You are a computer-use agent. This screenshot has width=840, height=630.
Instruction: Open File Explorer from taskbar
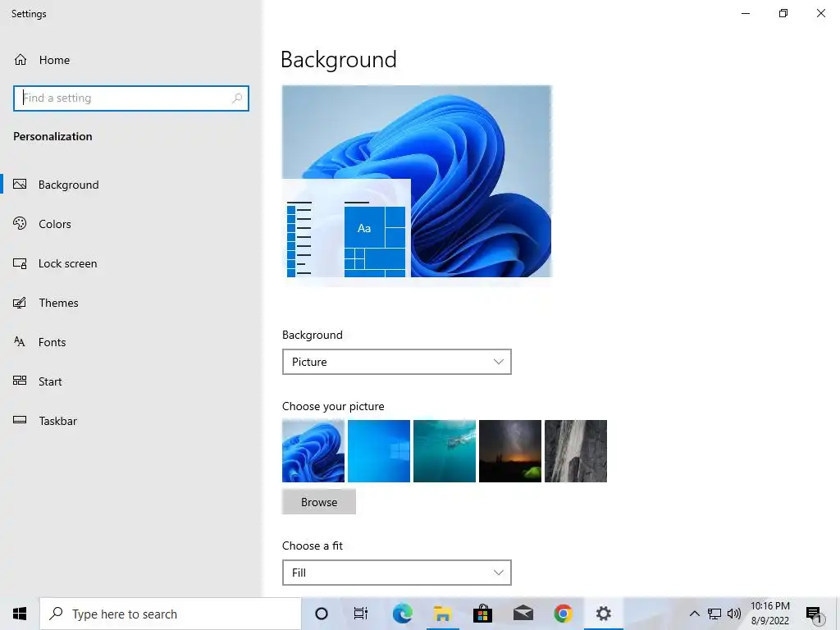click(442, 614)
